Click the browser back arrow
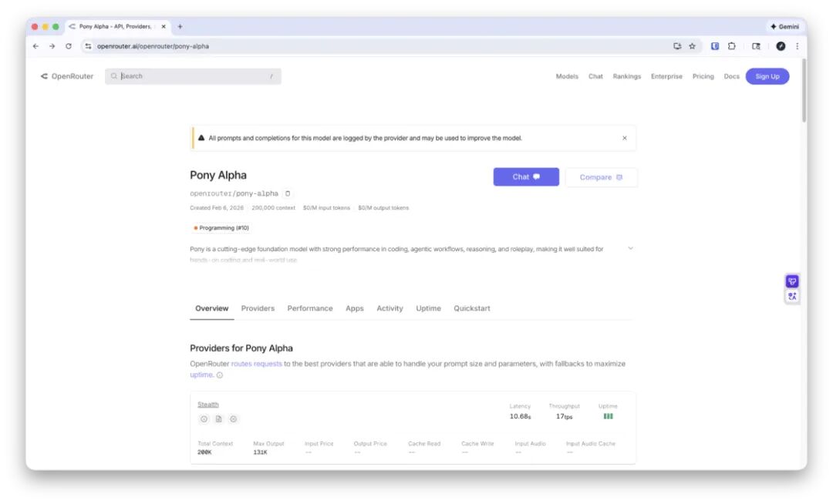The image size is (833, 504). 35,46
